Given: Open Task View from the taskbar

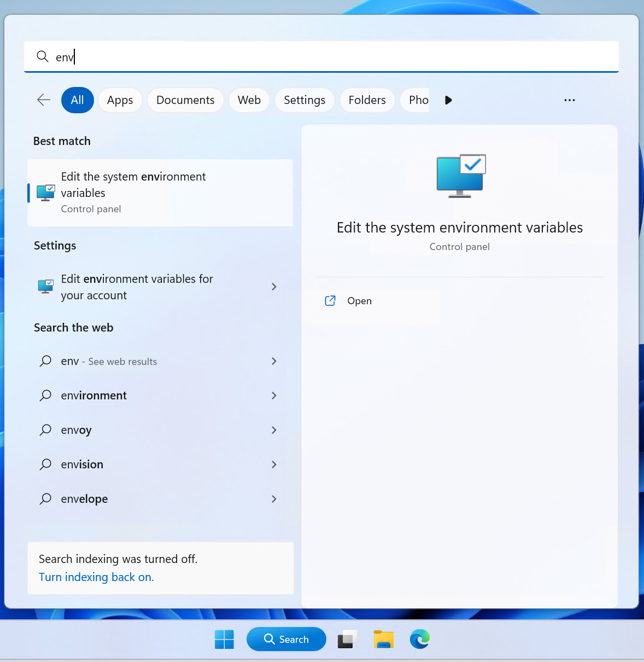Looking at the screenshot, I should [x=347, y=639].
